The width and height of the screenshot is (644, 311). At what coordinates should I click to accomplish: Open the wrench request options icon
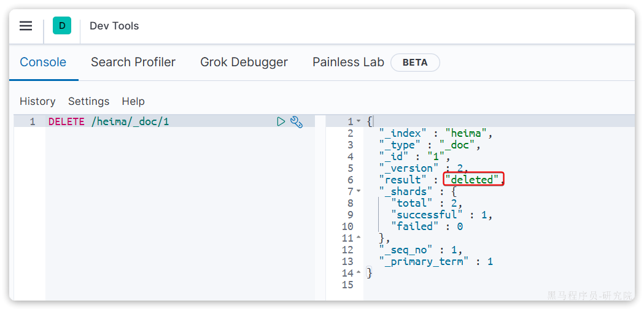point(297,121)
